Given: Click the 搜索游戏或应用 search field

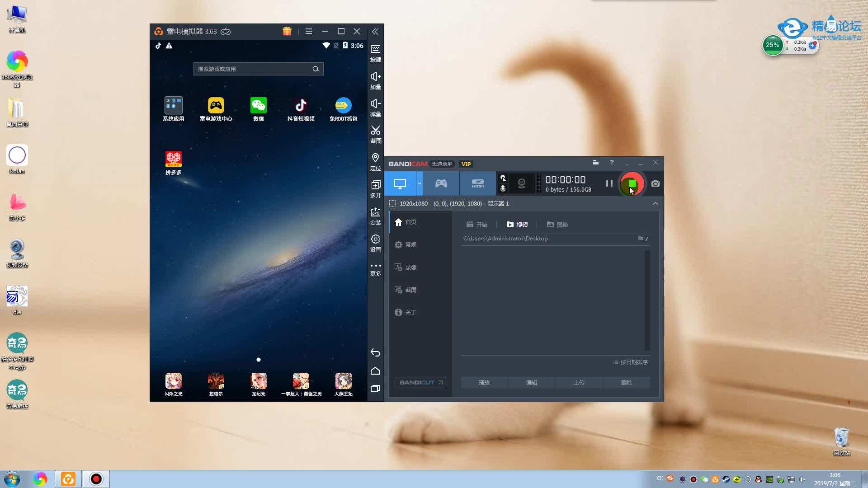Looking at the screenshot, I should (x=259, y=69).
